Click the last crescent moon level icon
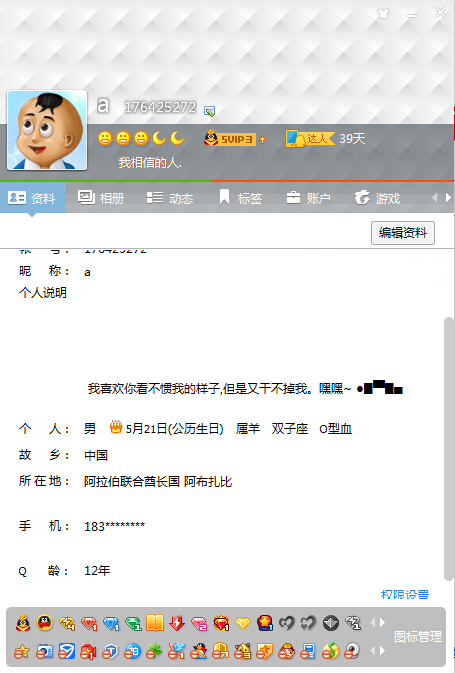The height and width of the screenshot is (673, 455). click(x=177, y=138)
